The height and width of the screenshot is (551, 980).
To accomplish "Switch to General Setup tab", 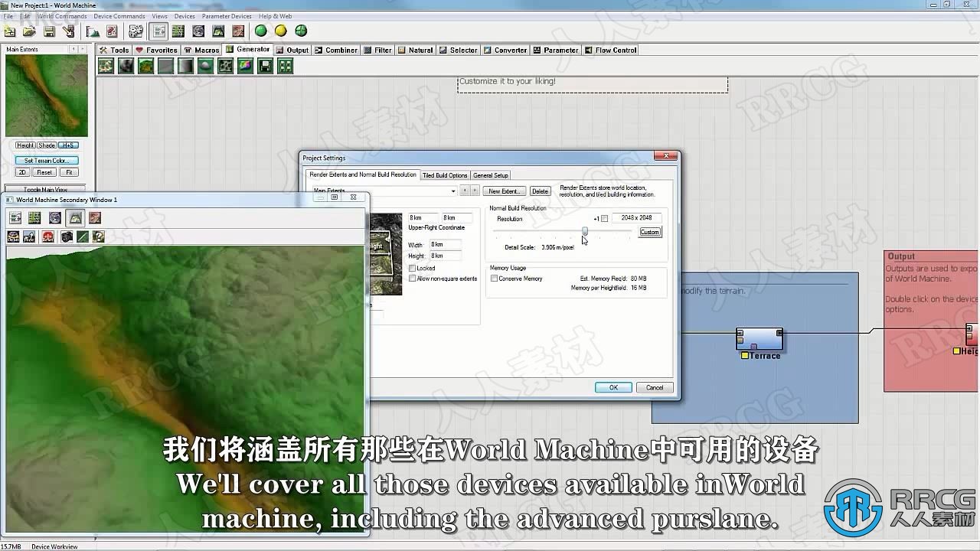I will click(x=491, y=175).
